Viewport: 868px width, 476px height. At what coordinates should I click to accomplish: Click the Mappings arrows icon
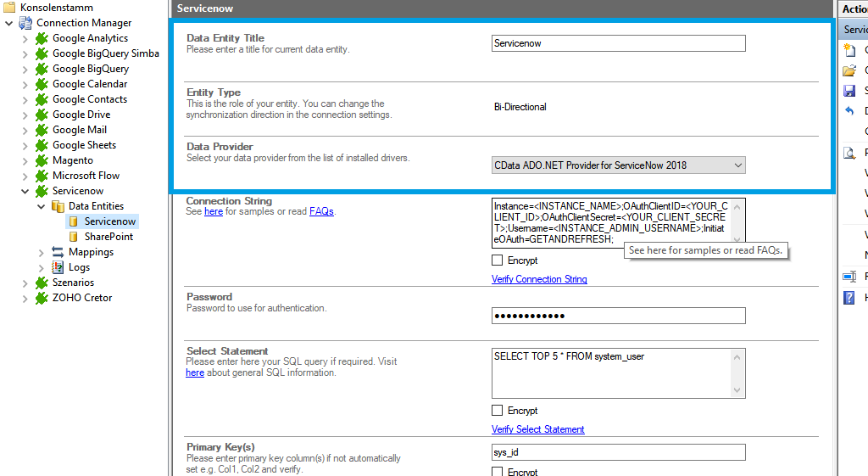pos(58,252)
